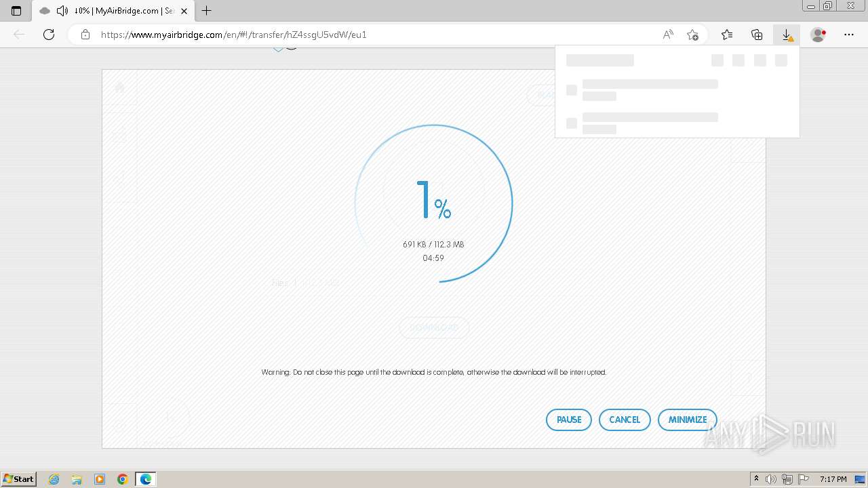Cancel the download with the CANCEL button
The width and height of the screenshot is (868, 488).
pos(625,420)
